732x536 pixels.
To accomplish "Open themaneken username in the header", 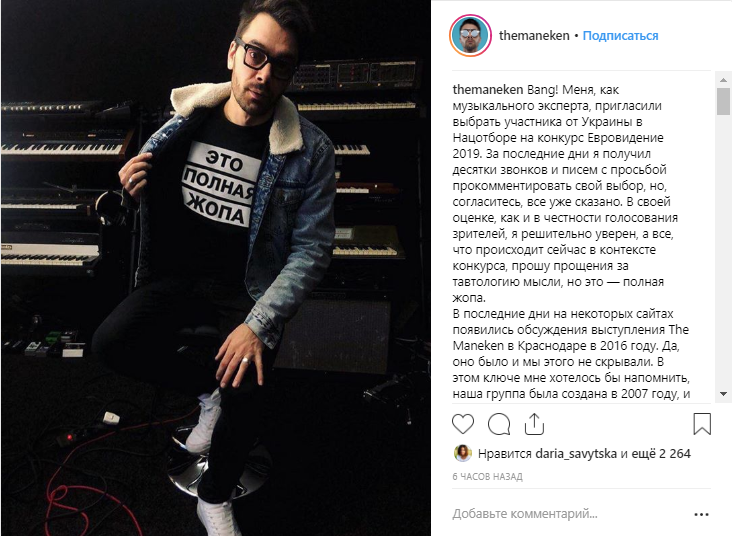I will click(x=534, y=35).
